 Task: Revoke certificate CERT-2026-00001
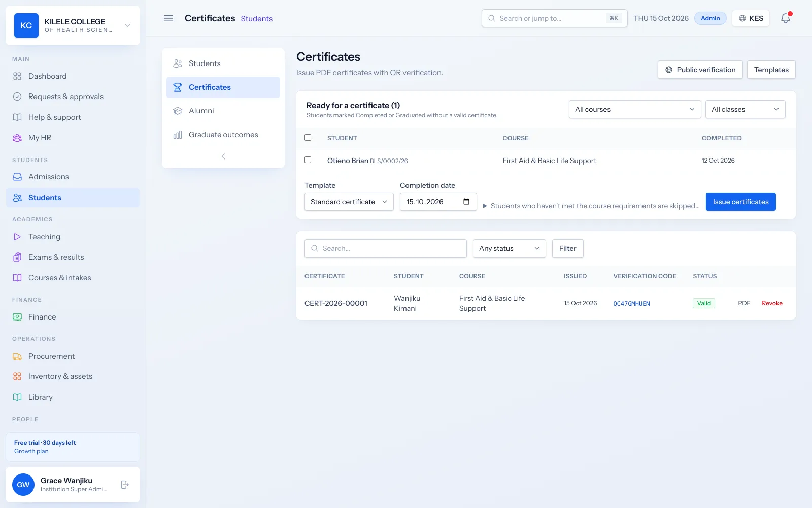772,303
